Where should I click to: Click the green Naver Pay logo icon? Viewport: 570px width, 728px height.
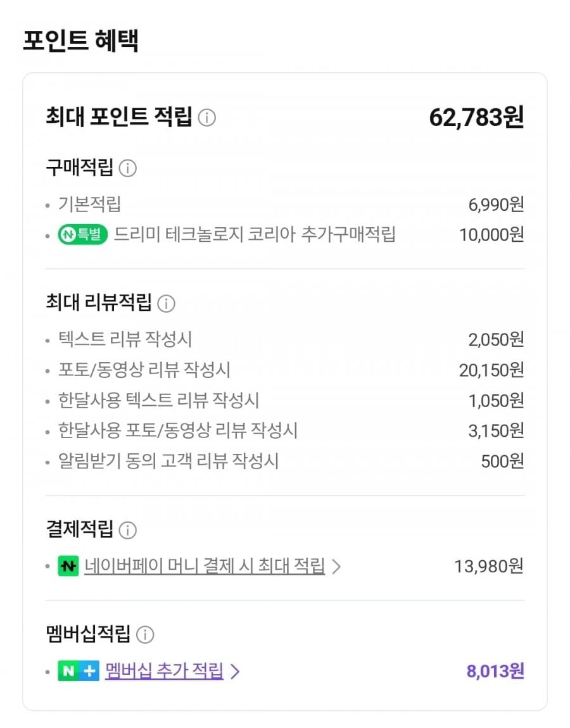[68, 566]
